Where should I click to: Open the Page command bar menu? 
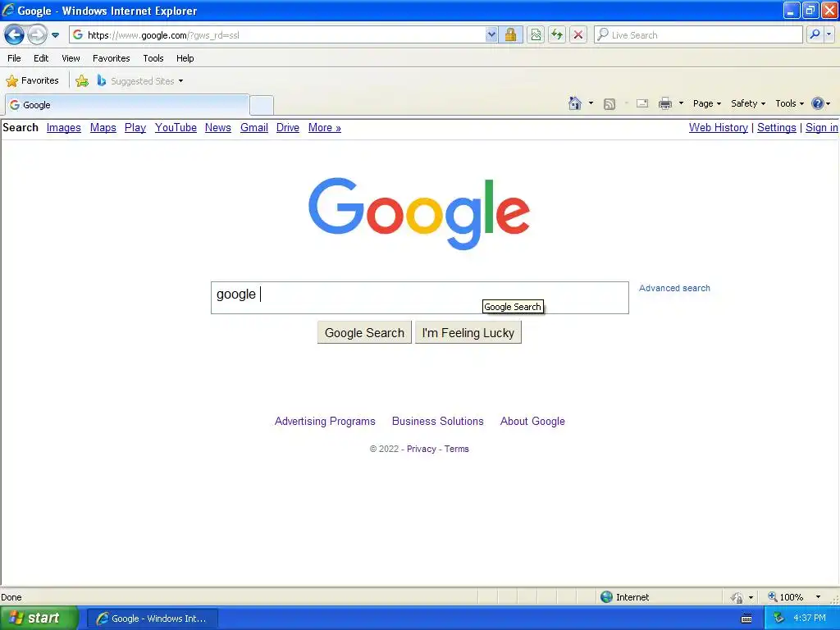point(706,103)
